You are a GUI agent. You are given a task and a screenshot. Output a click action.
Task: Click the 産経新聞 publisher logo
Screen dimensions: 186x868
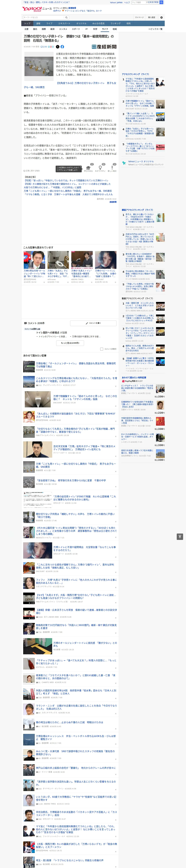point(104,47)
